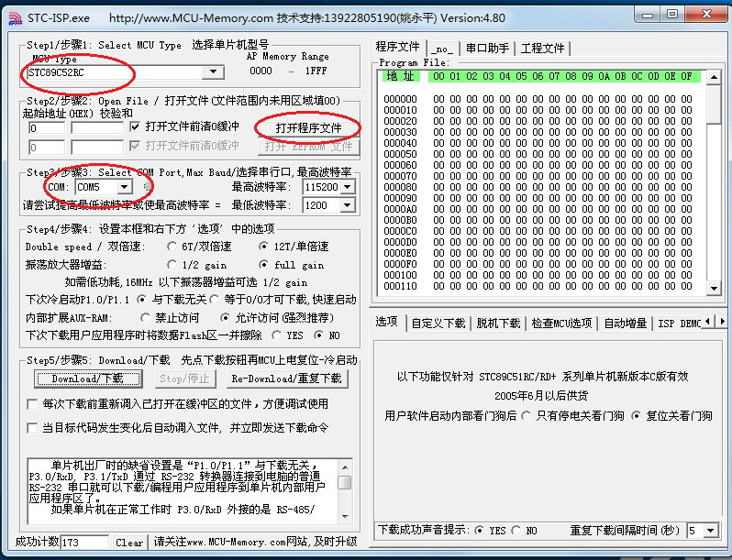Switch to the 串口助手 tab
Viewport: 732px width, 560px height.
pyautogui.click(x=487, y=48)
